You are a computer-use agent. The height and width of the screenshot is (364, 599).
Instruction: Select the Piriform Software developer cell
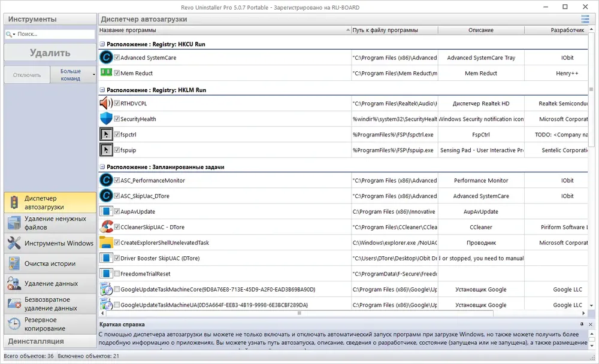pos(556,227)
